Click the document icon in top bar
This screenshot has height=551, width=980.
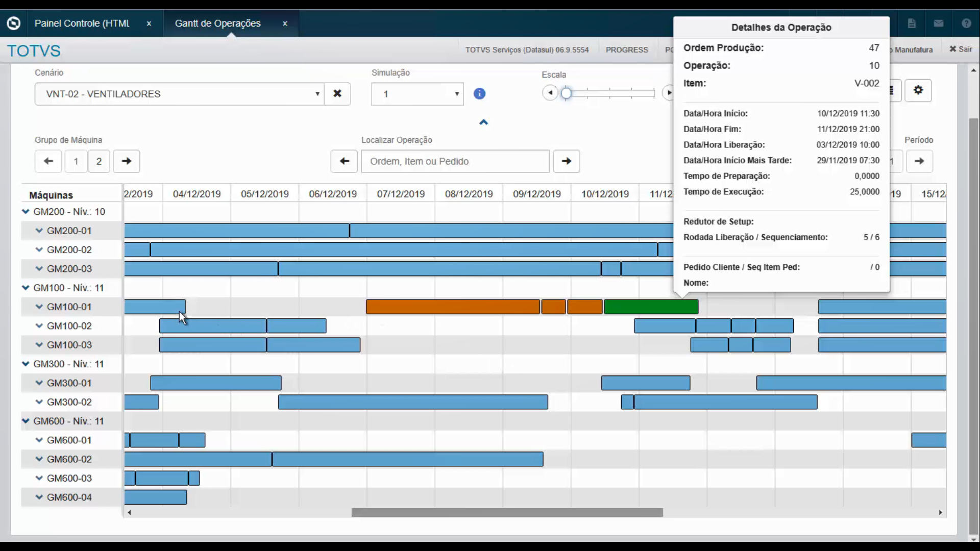coord(912,23)
